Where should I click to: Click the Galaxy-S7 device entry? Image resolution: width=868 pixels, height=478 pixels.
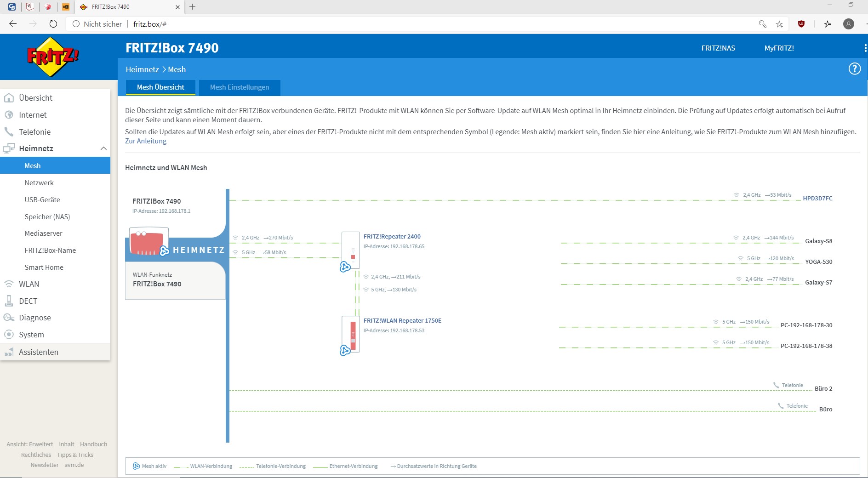pos(818,283)
